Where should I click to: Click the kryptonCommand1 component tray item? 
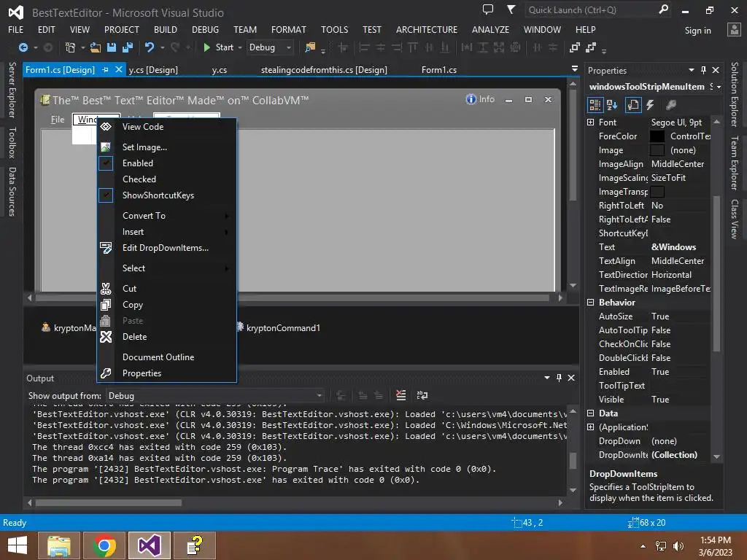click(278, 327)
